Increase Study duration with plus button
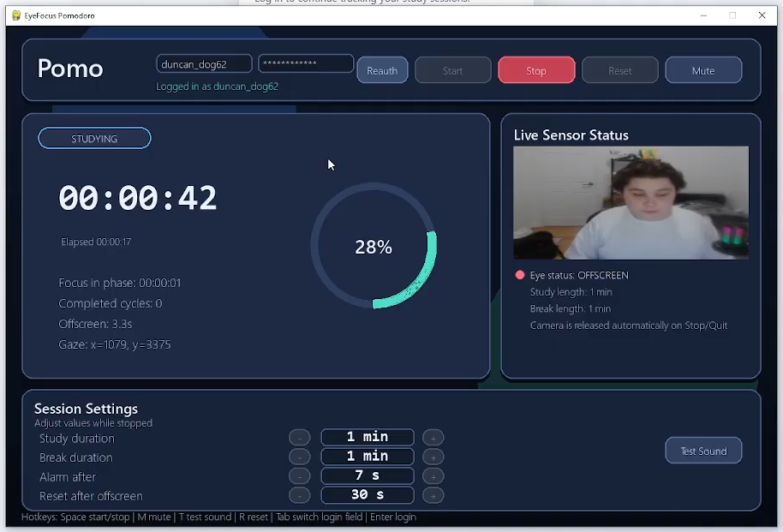The image size is (783, 532). coord(433,438)
